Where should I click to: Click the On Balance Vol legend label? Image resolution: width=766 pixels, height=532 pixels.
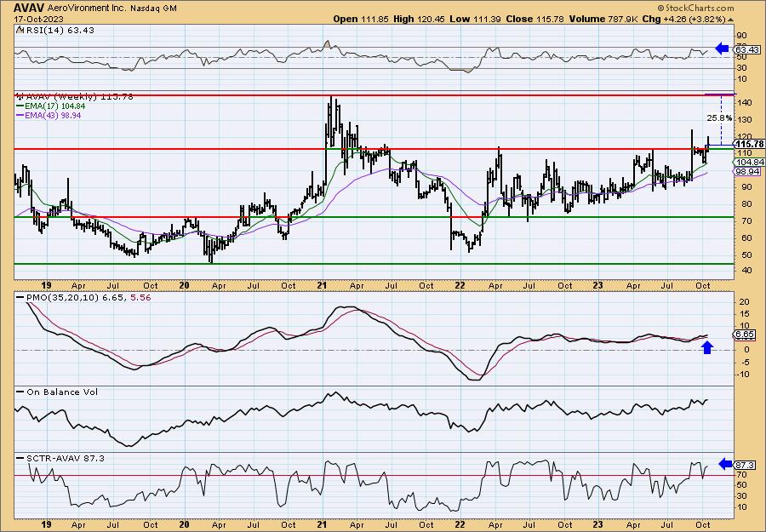(62, 392)
